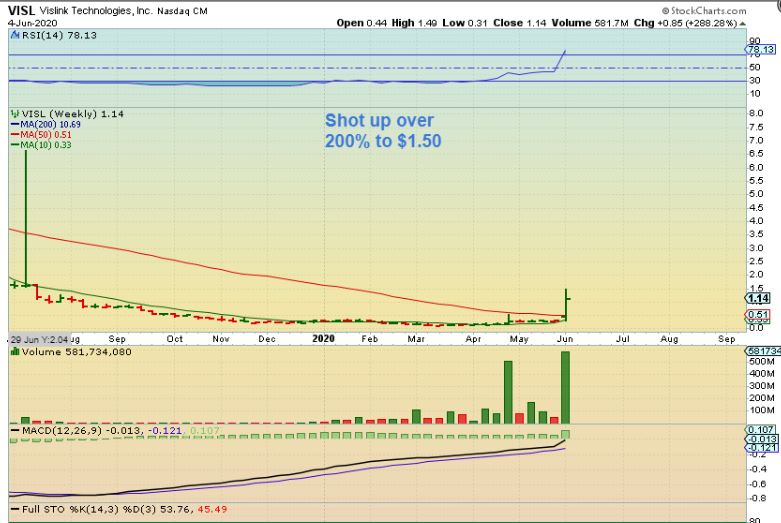Click the 29 Jun Y:2.04 crosshair label
The image size is (781, 523).
click(37, 339)
